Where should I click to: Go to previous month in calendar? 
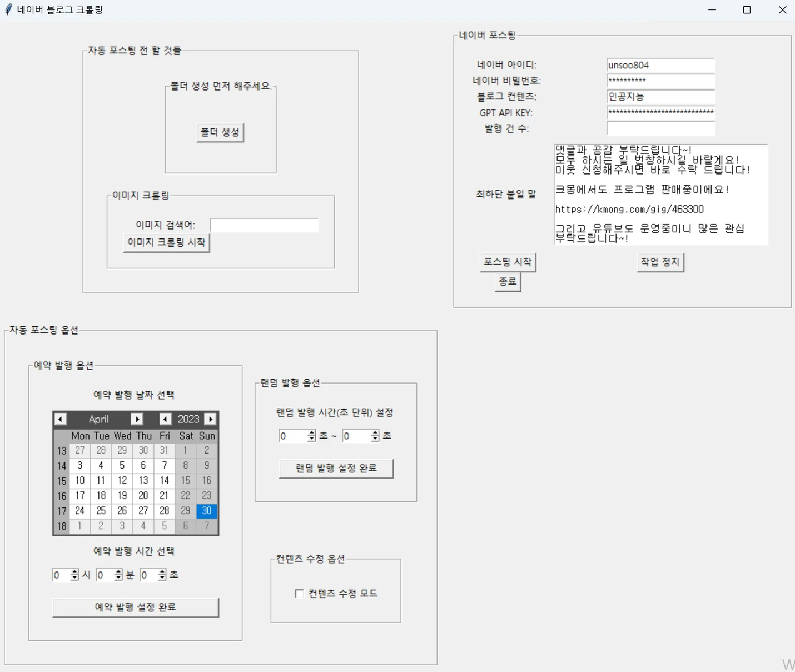click(61, 419)
